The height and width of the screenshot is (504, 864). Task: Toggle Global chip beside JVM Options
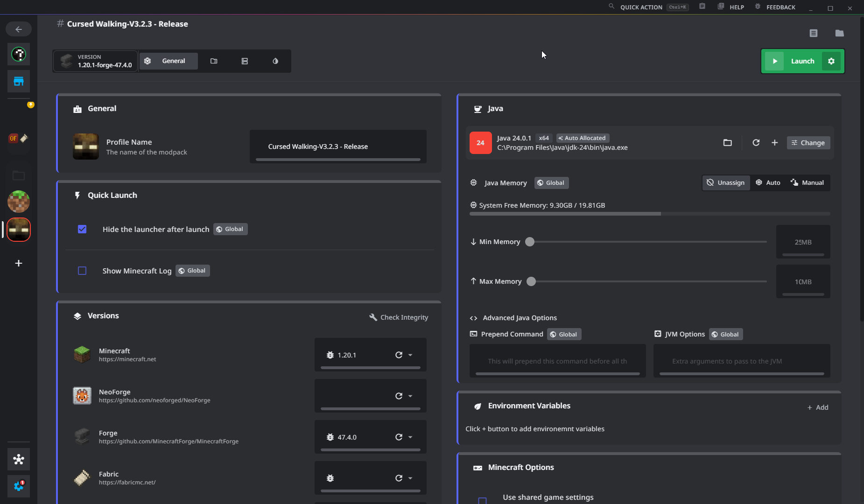(x=726, y=334)
